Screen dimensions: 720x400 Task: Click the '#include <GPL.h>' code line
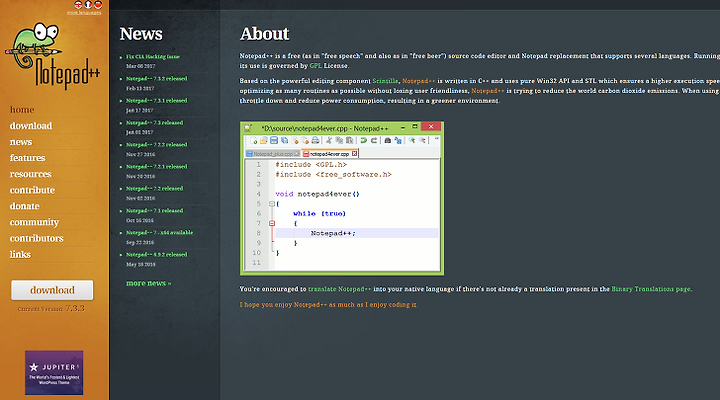click(311, 165)
